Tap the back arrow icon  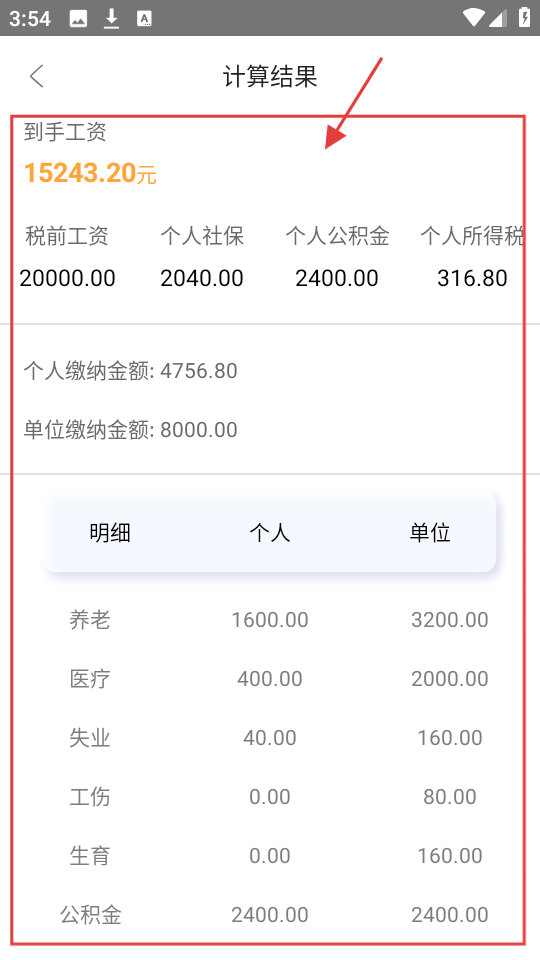[x=37, y=77]
